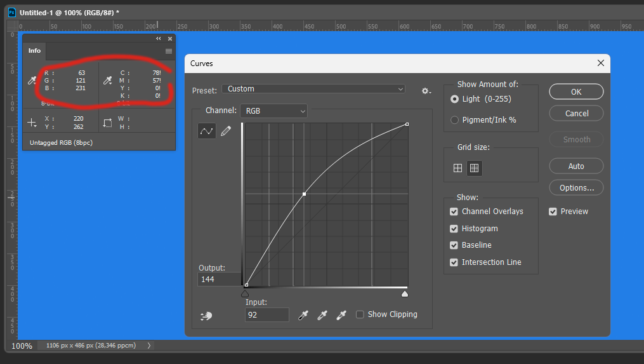Viewport: 644px width, 364px height.
Task: Select the top-right curve endpoint
Action: (x=407, y=125)
